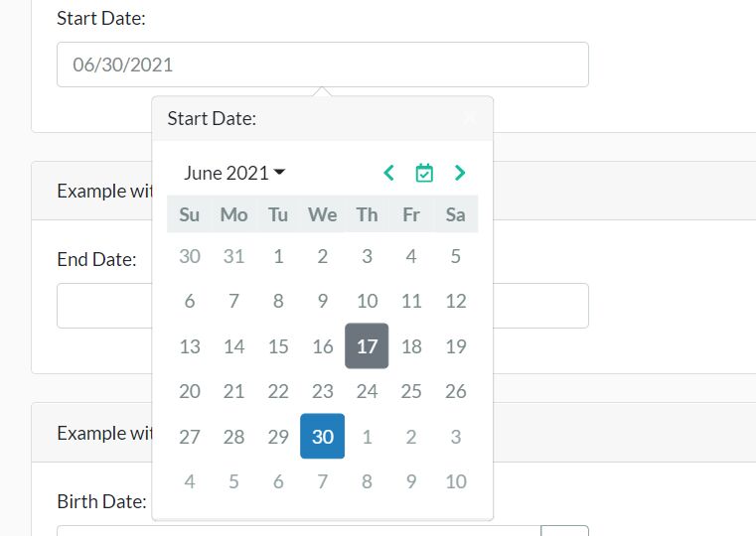This screenshot has width=756, height=536.
Task: Select June 27 Sunday date
Action: (190, 437)
